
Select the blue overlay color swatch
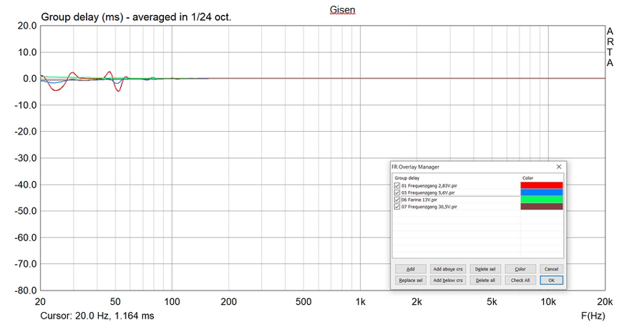(541, 192)
